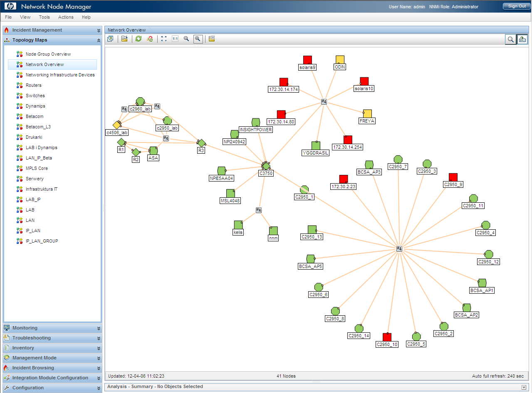Click the Open/save map folder icon

tap(124, 39)
